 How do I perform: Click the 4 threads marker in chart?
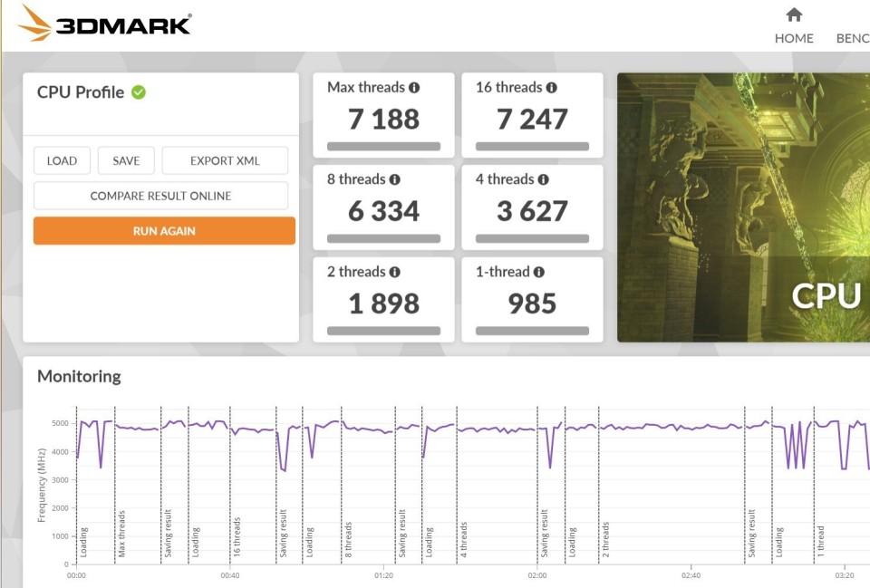click(x=463, y=540)
